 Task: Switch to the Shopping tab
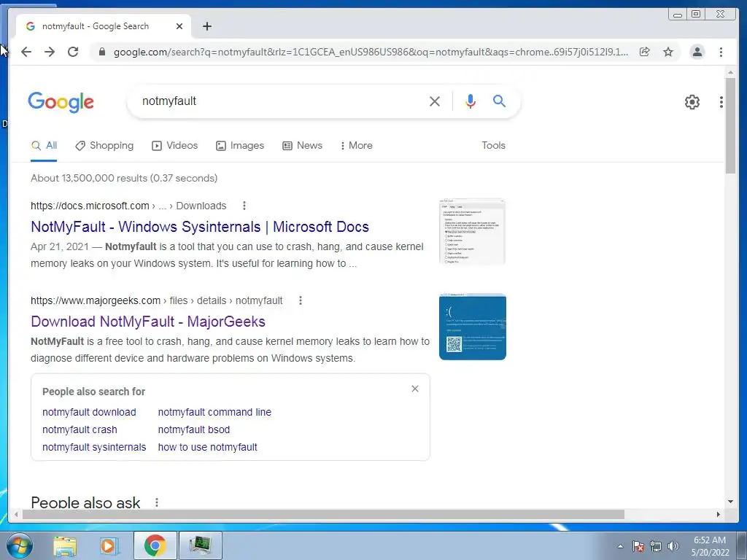pos(105,146)
